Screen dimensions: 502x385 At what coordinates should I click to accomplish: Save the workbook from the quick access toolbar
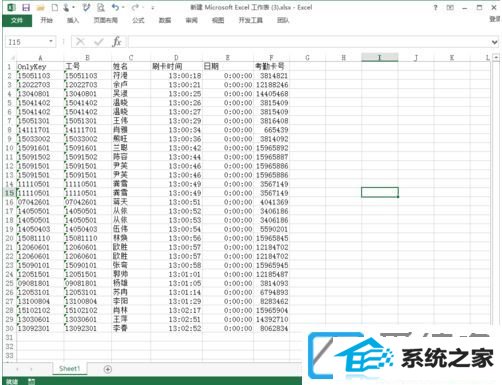(x=26, y=7)
